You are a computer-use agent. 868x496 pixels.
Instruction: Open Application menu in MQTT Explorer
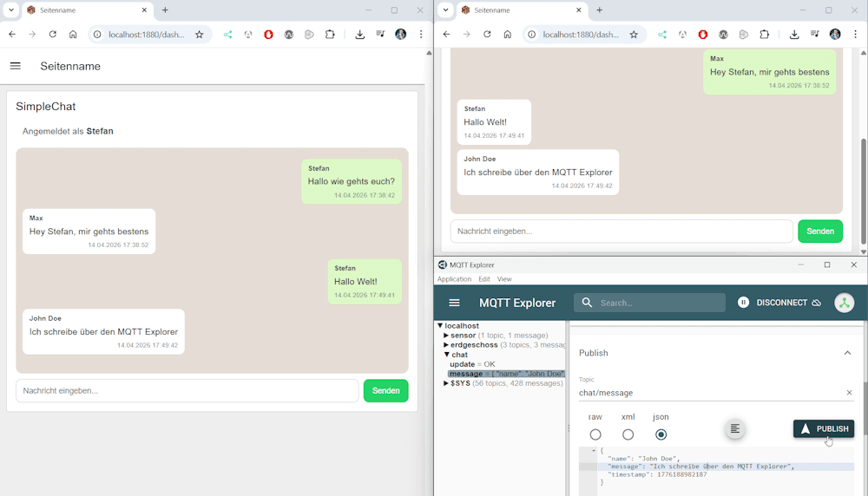point(455,279)
